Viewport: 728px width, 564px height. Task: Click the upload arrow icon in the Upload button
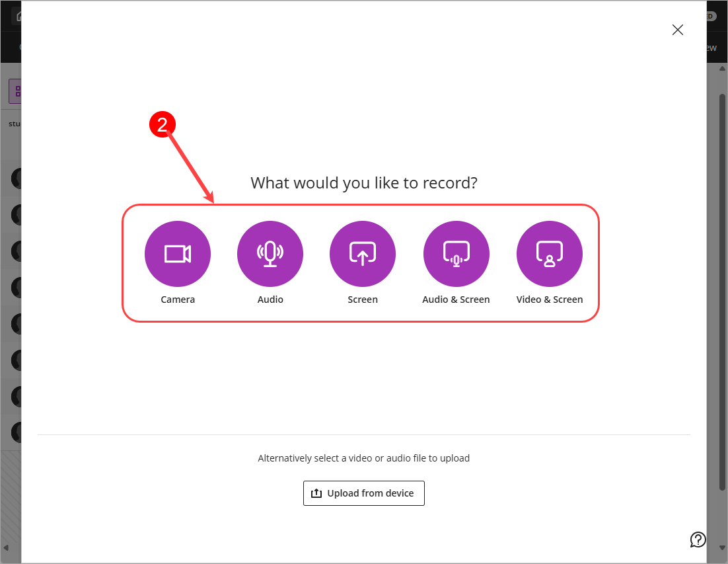[x=316, y=493]
